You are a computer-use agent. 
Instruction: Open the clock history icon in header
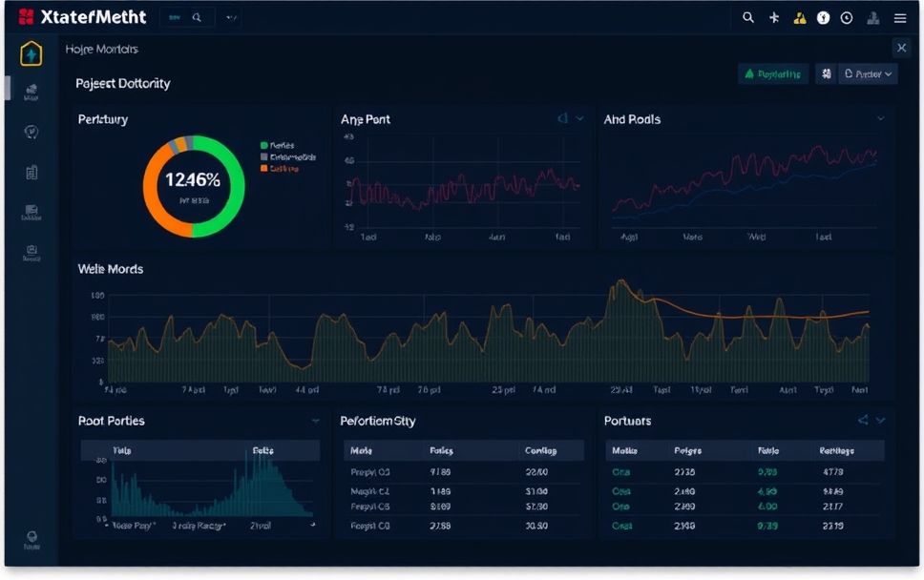coord(847,17)
